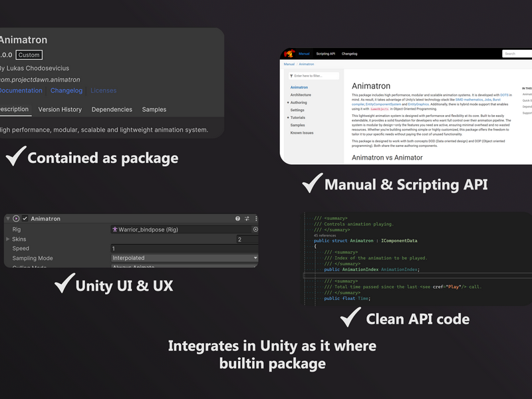
Task: Follow the EntityGraphics link
Action: pyautogui.click(x=418, y=104)
